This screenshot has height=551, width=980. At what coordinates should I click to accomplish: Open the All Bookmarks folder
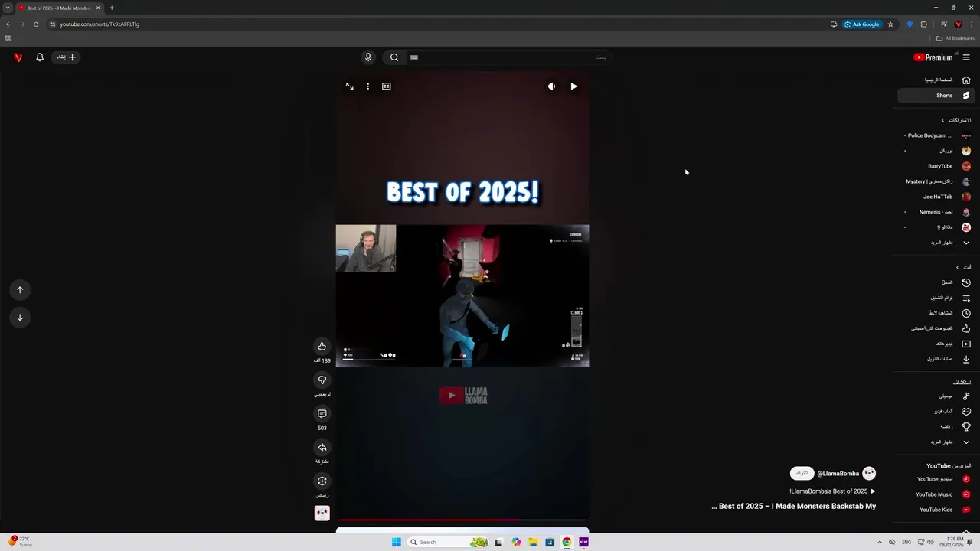coord(955,38)
